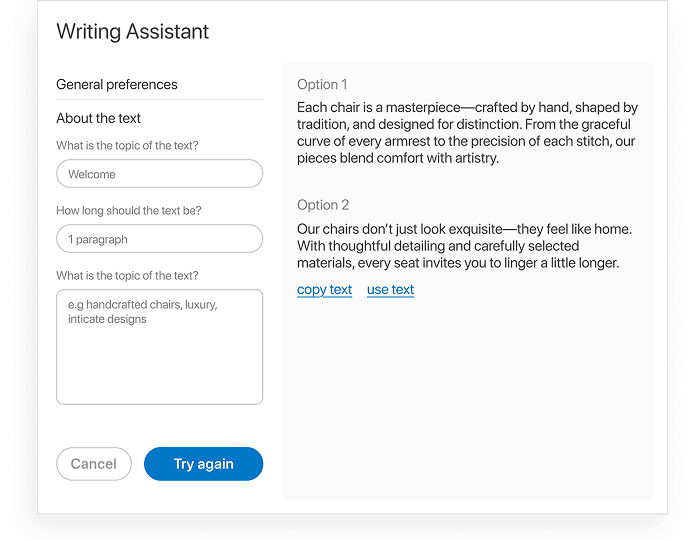692x540 pixels.
Task: Click the topic label above the large text area
Action: point(127,276)
